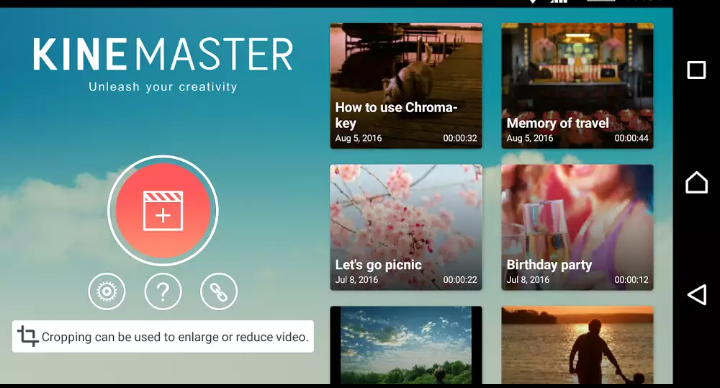Tap the Android recent apps square button
This screenshot has height=388, width=720.
point(696,70)
